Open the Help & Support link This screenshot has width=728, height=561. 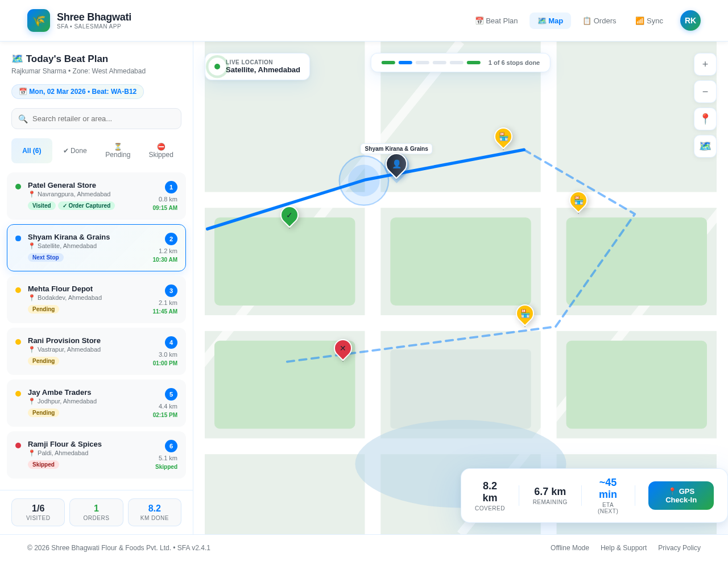[623, 548]
